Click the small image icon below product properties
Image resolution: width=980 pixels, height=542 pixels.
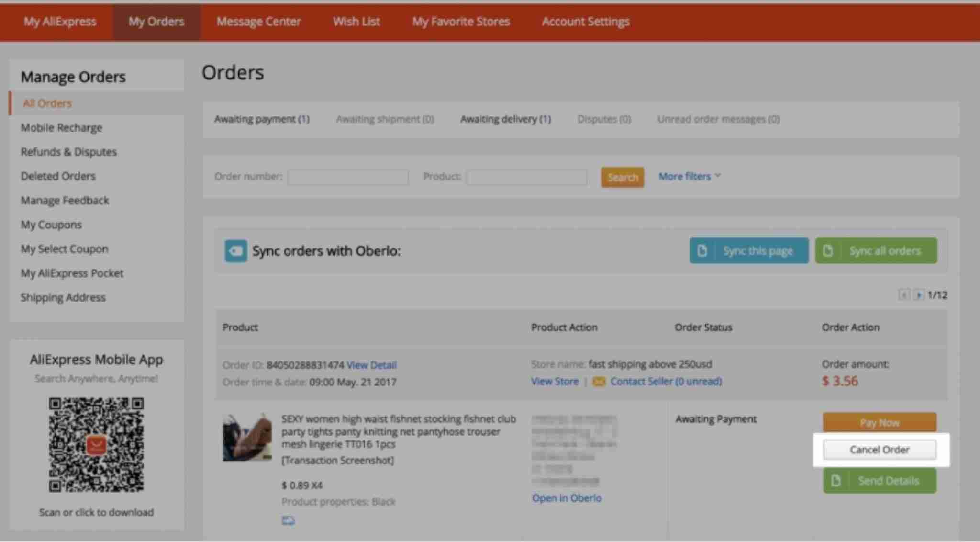tap(290, 520)
